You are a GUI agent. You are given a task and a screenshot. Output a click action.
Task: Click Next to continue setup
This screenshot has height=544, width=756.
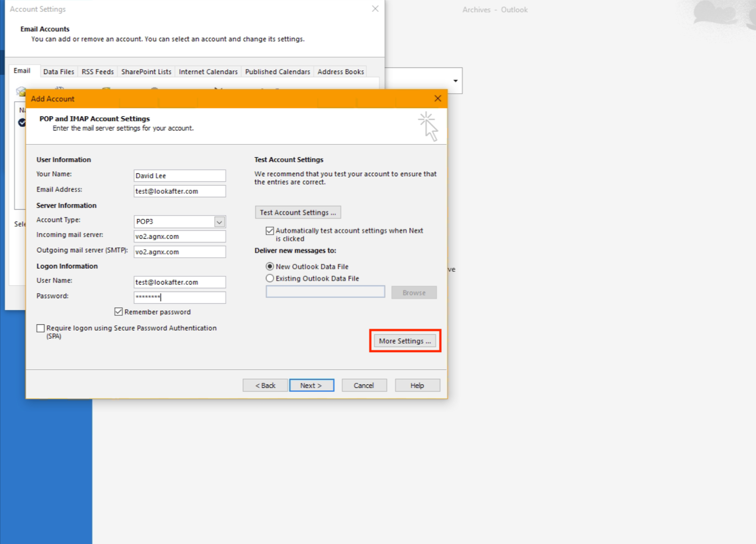311,385
